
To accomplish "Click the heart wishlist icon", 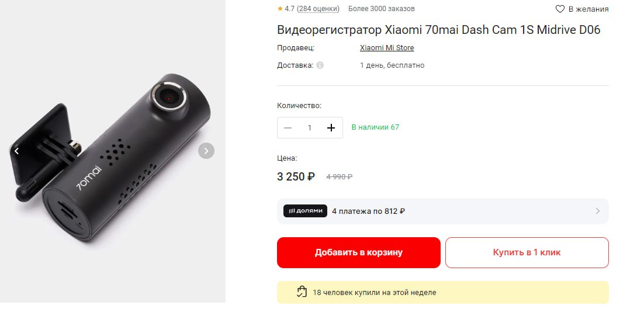I will 560,9.
